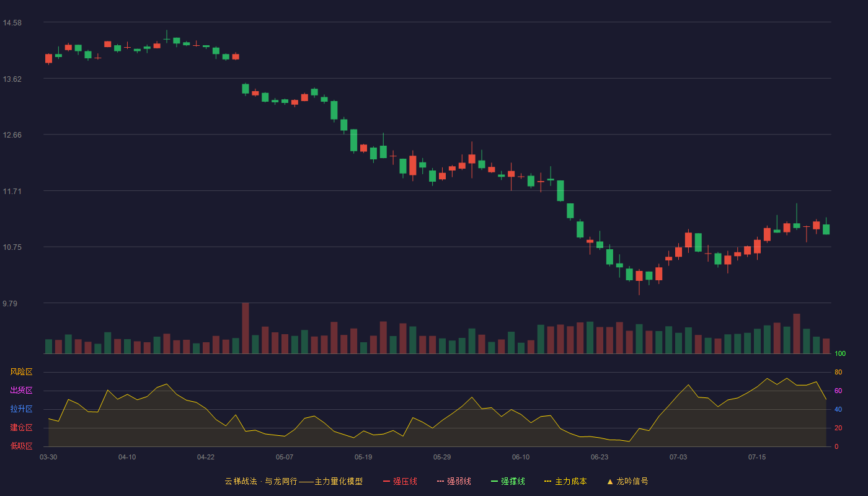Click the 07-15 date axis label
Viewport: 868px width, 496px height.
pos(757,457)
